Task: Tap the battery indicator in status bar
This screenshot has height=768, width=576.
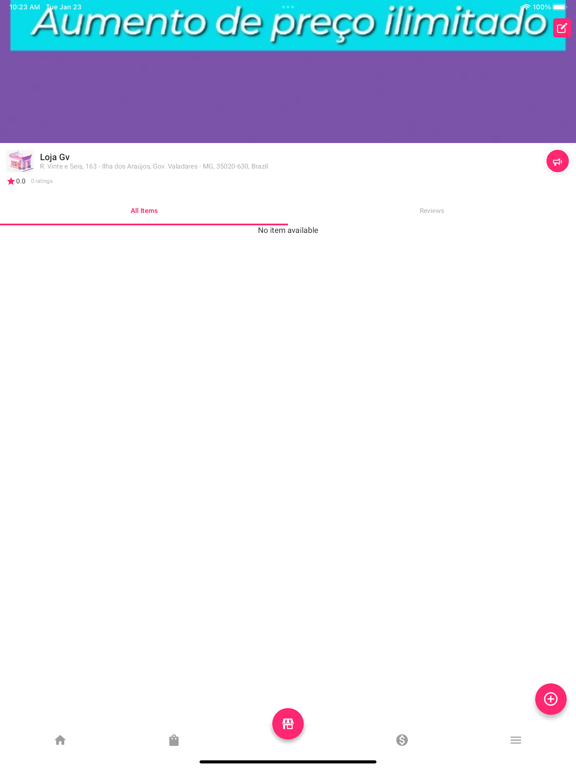Action: click(559, 7)
